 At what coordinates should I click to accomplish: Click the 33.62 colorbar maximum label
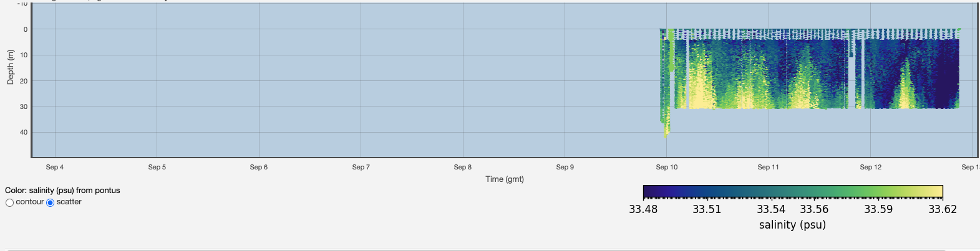coord(942,209)
